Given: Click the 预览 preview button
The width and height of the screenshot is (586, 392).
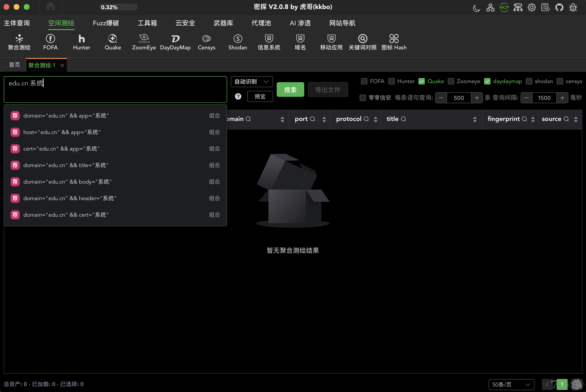Looking at the screenshot, I should click(260, 96).
